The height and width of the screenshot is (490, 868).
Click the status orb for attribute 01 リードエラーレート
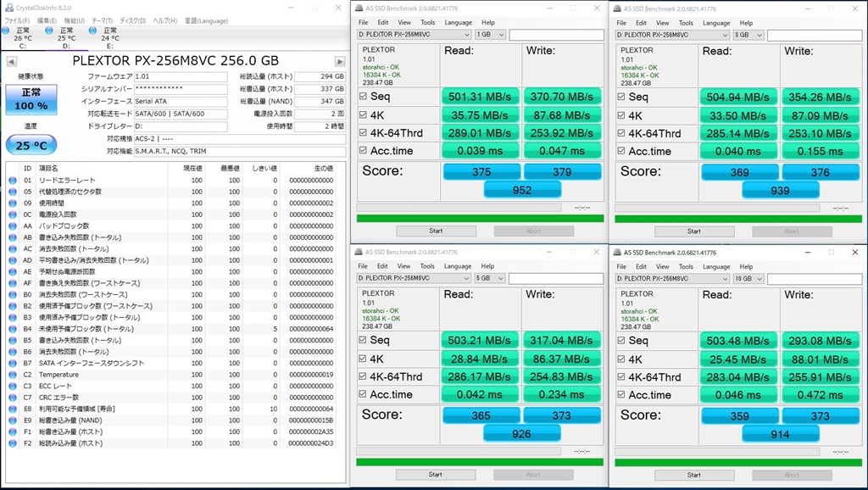(13, 180)
